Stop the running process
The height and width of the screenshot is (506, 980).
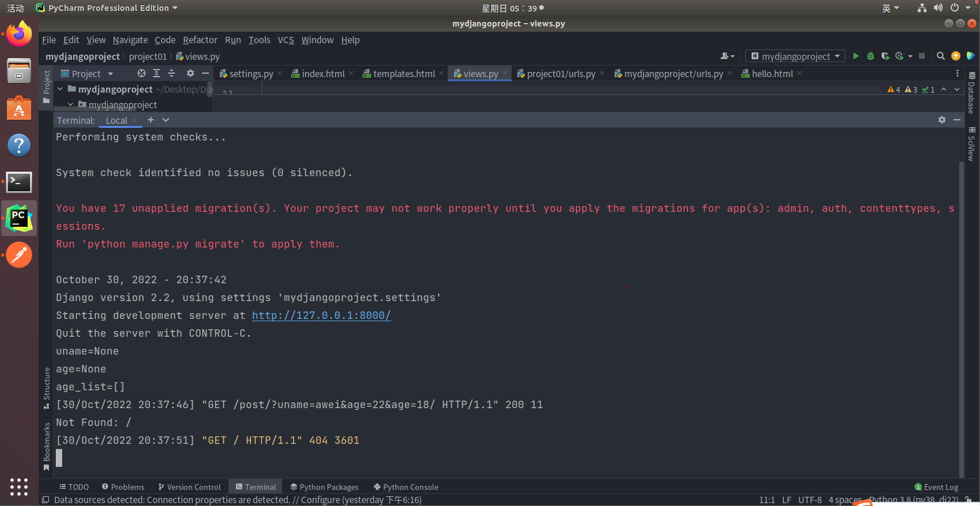922,56
